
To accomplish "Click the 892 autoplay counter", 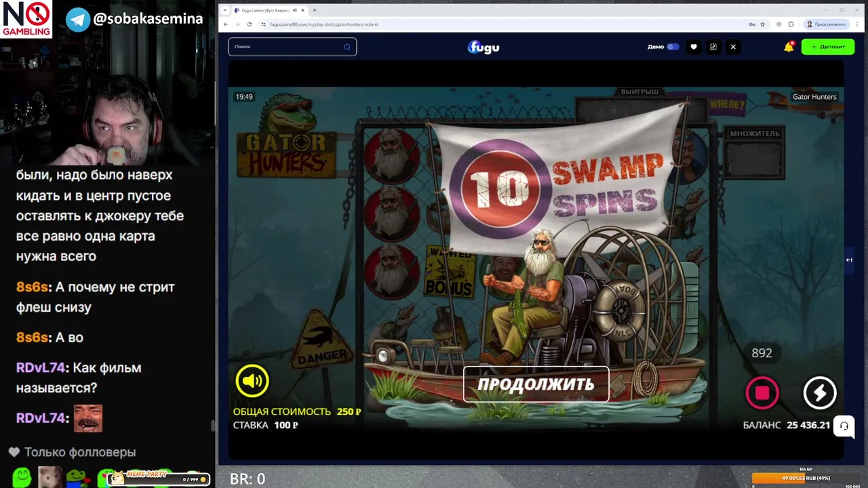I will pyautogui.click(x=762, y=353).
